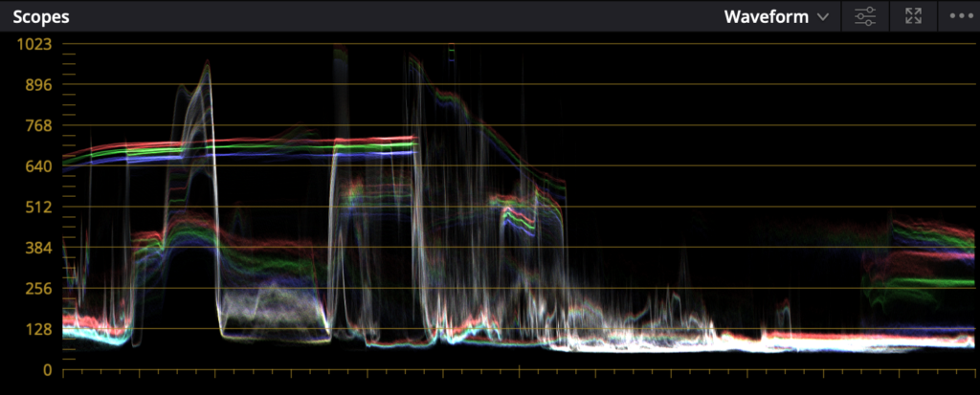The height and width of the screenshot is (395, 980).
Task: Click the 512 scale label
Action: (x=38, y=208)
